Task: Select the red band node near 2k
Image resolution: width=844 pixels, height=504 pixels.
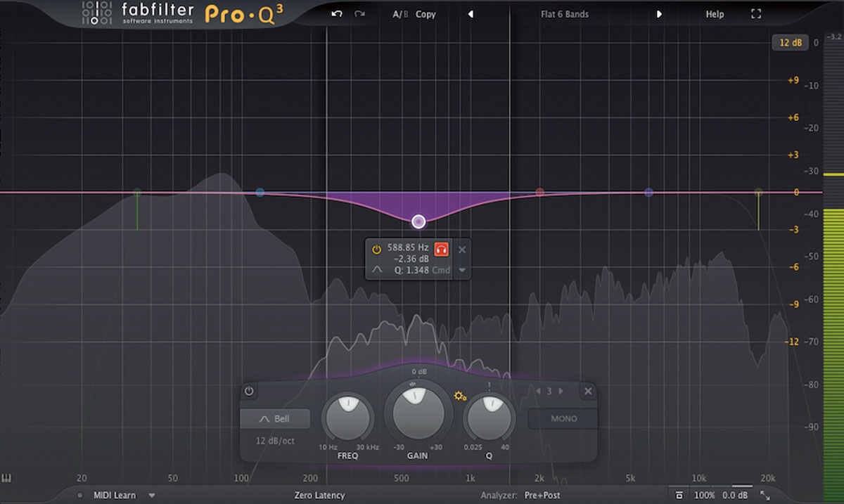Action: [539, 192]
